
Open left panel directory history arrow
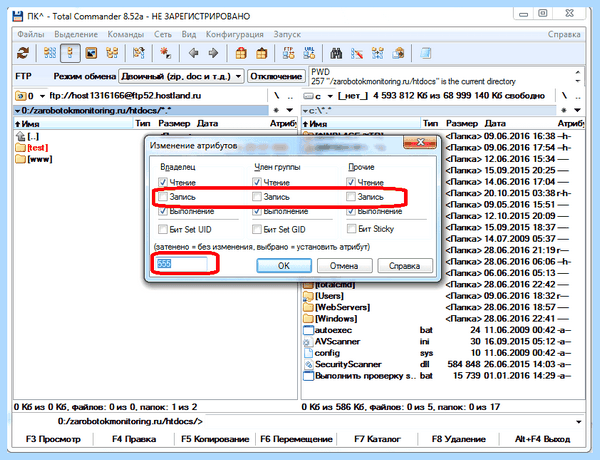(290, 111)
